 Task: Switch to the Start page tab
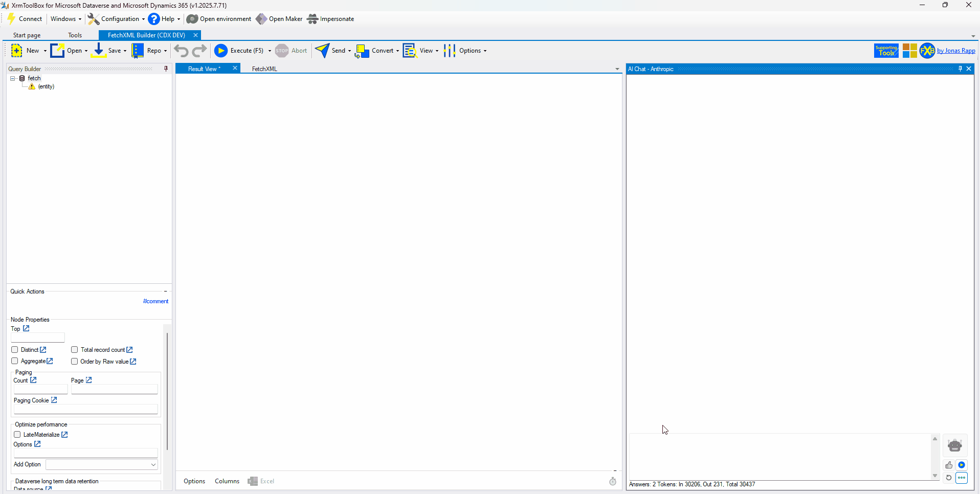(27, 35)
